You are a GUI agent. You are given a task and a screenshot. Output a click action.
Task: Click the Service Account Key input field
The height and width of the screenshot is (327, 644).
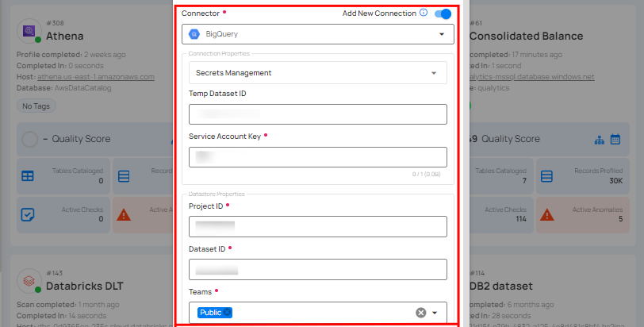(318, 157)
